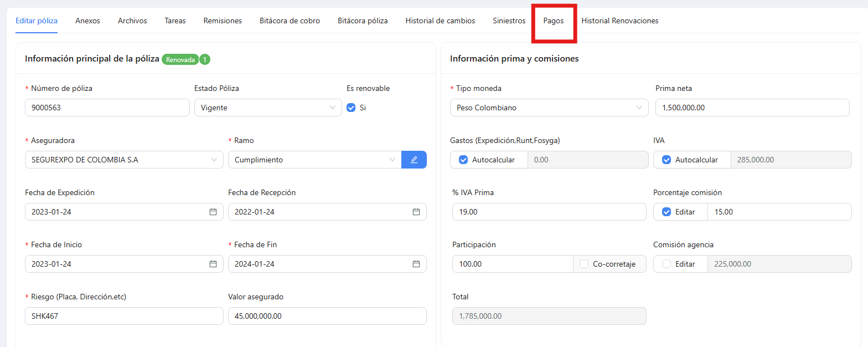Focus the Valor asegurado field
868x347 pixels.
click(x=327, y=316)
